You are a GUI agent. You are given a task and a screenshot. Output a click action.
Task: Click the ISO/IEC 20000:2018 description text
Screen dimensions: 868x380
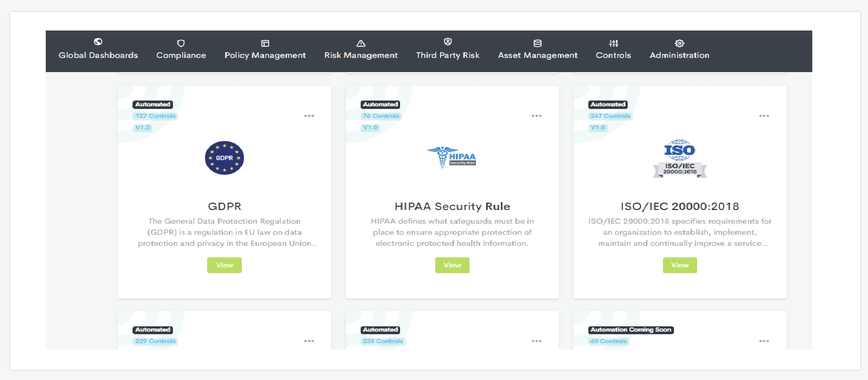(680, 232)
